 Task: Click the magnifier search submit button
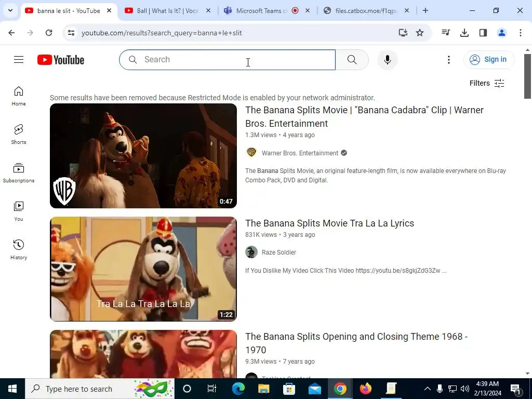(352, 60)
